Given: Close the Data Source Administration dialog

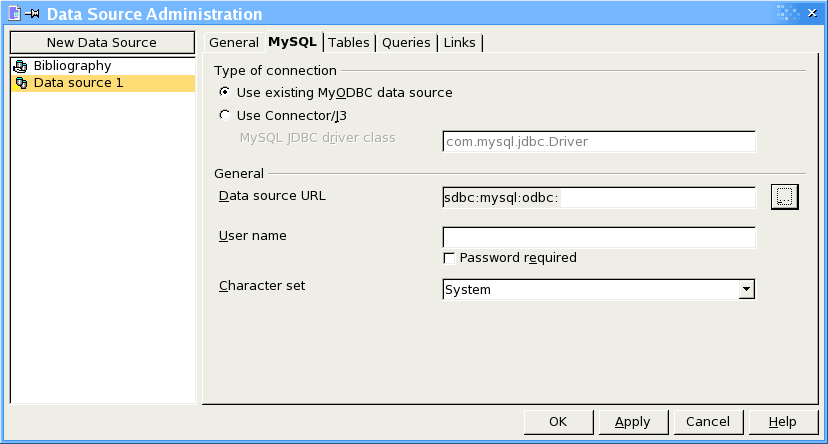Looking at the screenshot, I should point(812,13).
